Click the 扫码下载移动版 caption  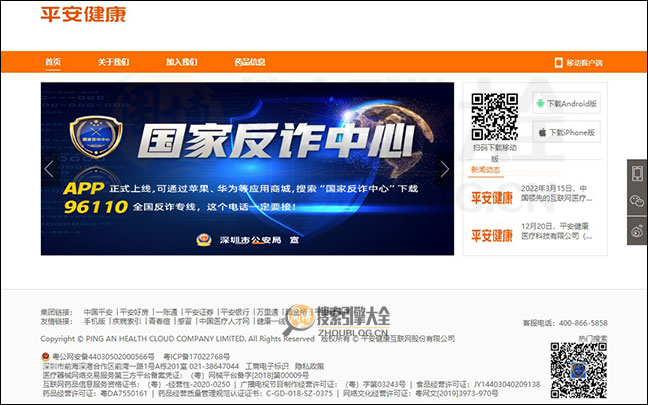[495, 153]
